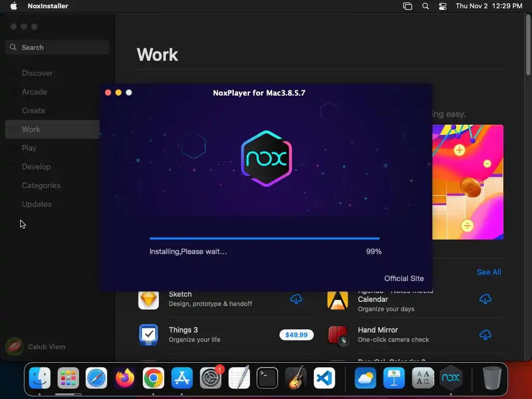The width and height of the screenshot is (532, 399).
Task: Launch Terminal from the dock
Action: point(268,378)
